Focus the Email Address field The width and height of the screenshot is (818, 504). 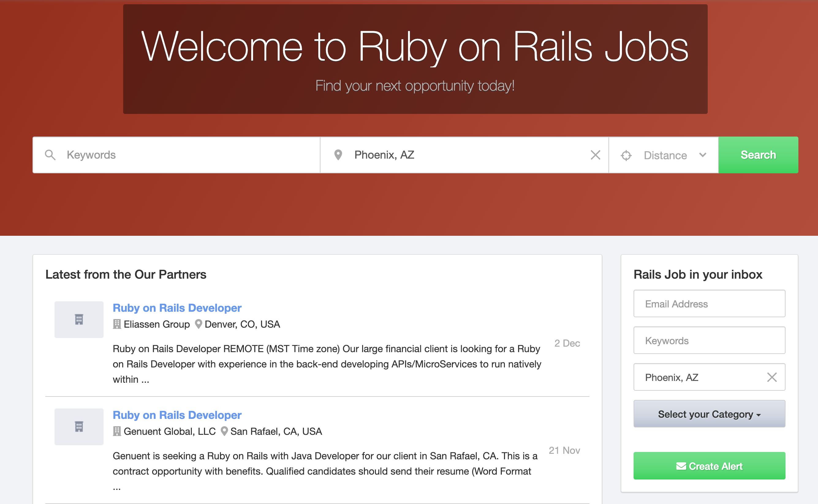(709, 304)
